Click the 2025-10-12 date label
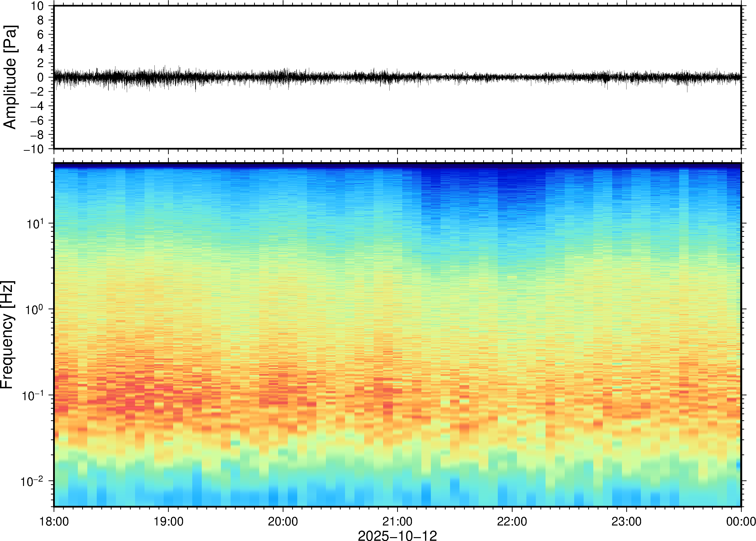Screen dimensions: 756x541 pos(397,535)
